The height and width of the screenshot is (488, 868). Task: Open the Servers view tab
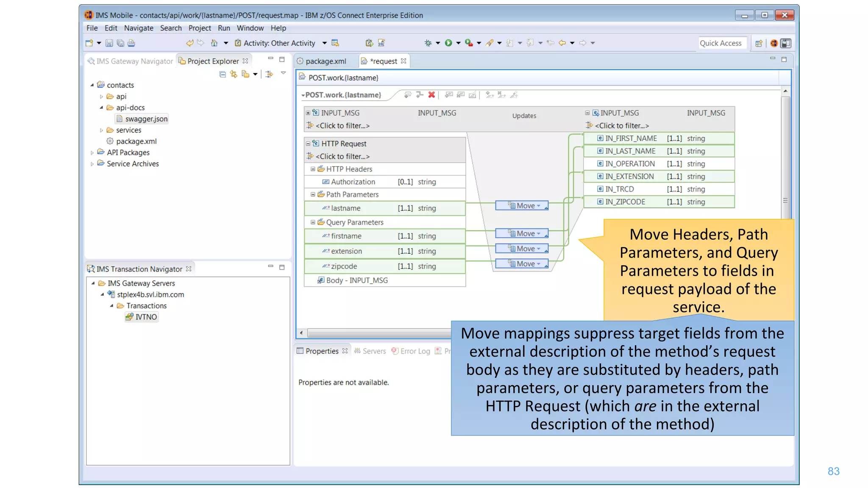click(370, 351)
